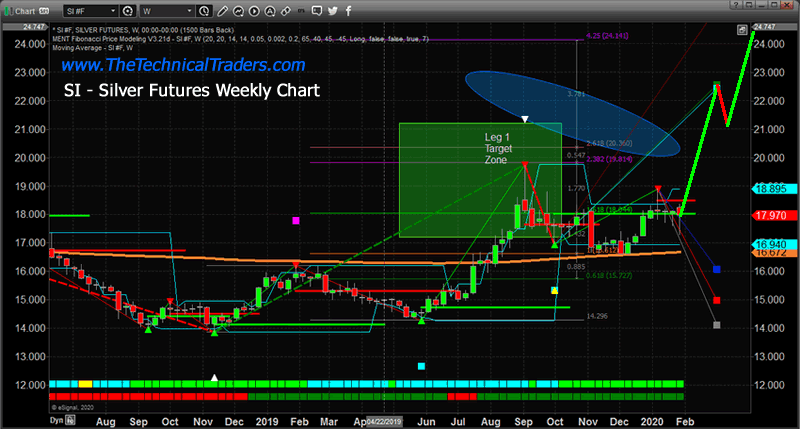This screenshot has height=429, width=800.
Task: Click the 0.618 (15.727) Fibonacci label
Action: tap(609, 275)
